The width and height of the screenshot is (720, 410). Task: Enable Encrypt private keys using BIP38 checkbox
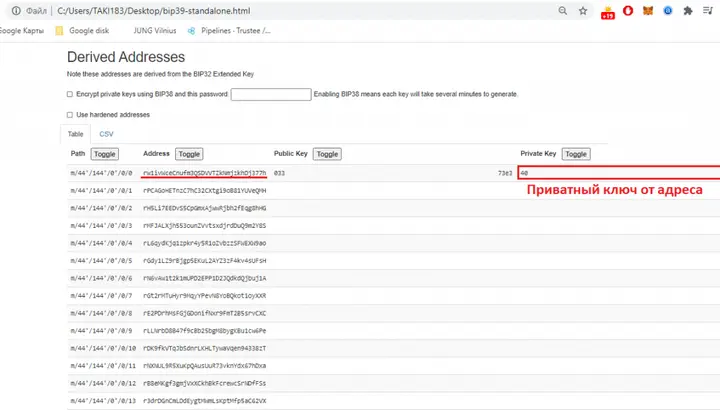pos(70,94)
